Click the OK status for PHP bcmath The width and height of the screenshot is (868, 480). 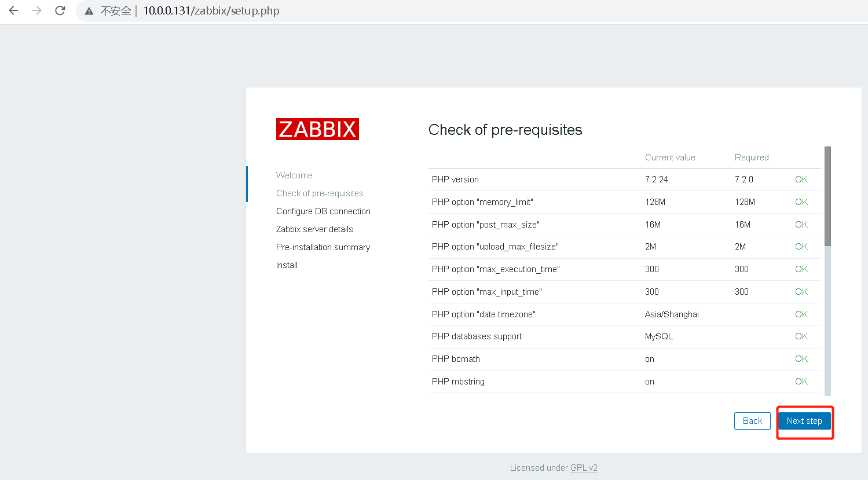pos(801,359)
